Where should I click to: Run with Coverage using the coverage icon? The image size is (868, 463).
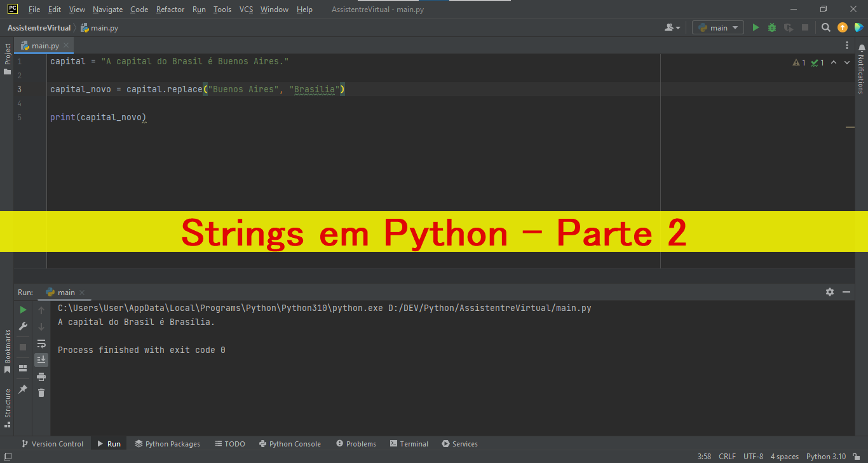point(787,27)
